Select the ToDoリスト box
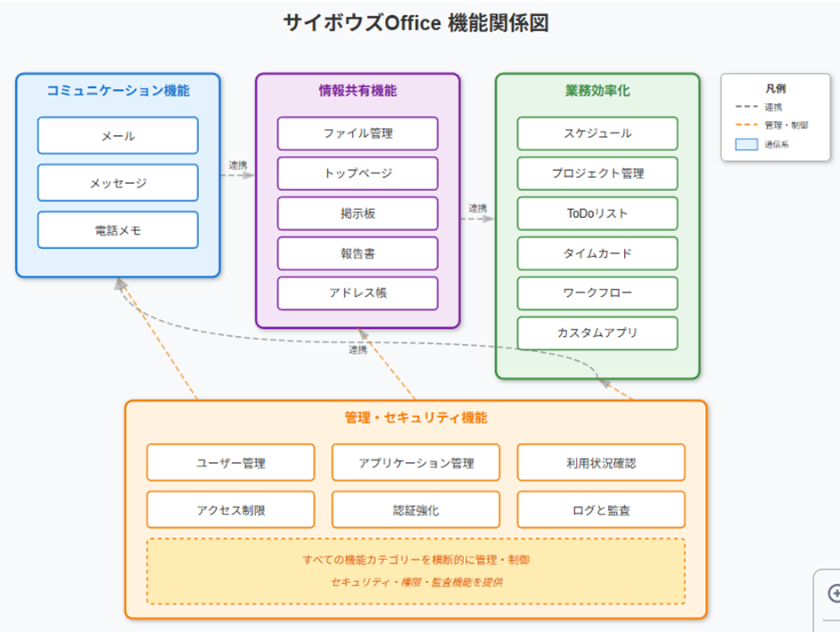Screen dimensions: 840x632 597,213
